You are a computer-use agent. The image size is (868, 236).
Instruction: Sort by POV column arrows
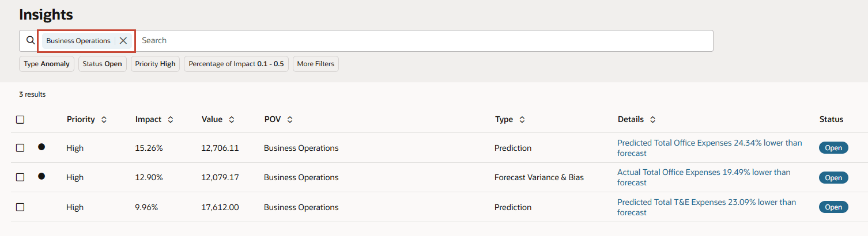pos(290,120)
